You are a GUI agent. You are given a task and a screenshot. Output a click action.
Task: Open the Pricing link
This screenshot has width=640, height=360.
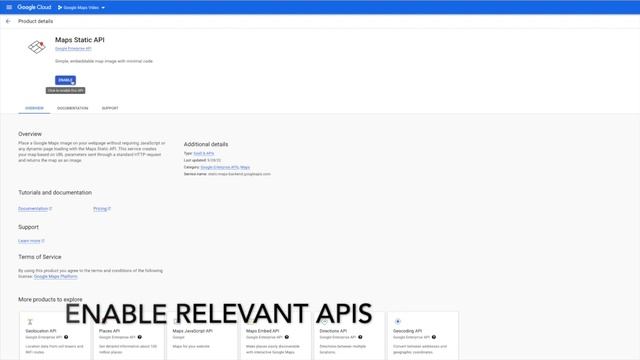[102, 209]
